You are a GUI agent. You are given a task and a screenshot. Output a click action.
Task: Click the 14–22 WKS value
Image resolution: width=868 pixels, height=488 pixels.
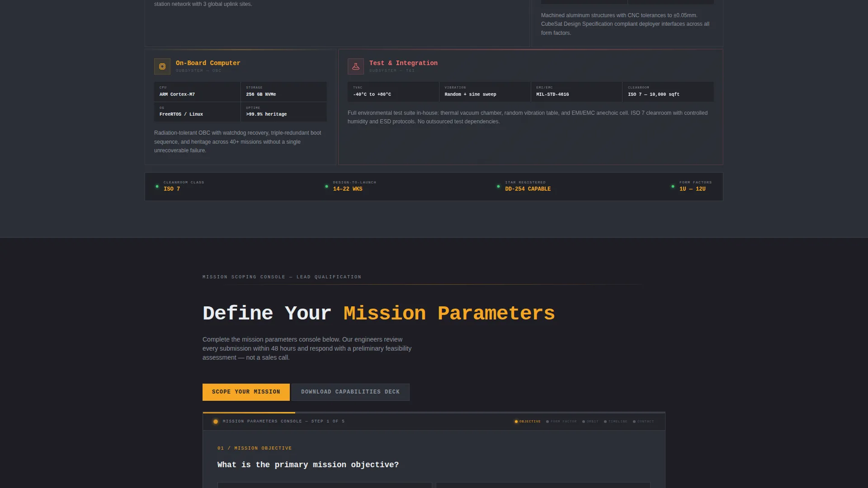coord(348,189)
